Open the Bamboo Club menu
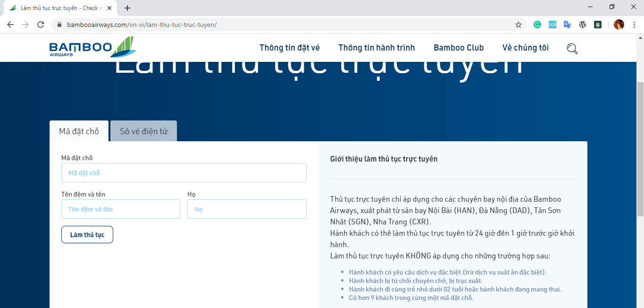The image size is (644, 308). (x=459, y=48)
